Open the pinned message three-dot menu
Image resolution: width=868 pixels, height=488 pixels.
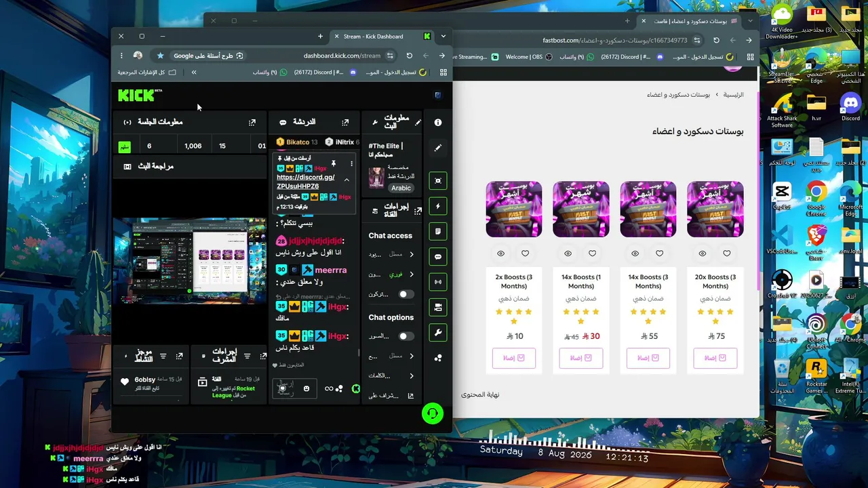click(x=351, y=164)
